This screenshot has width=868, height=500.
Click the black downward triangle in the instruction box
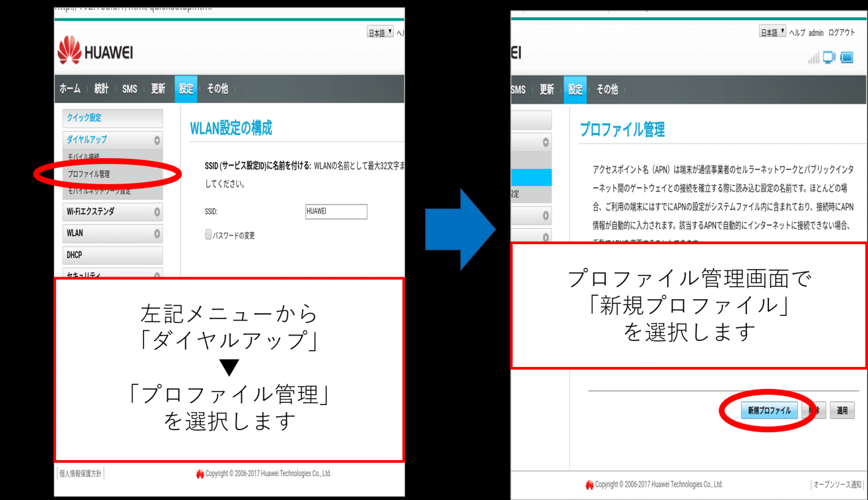click(x=229, y=367)
